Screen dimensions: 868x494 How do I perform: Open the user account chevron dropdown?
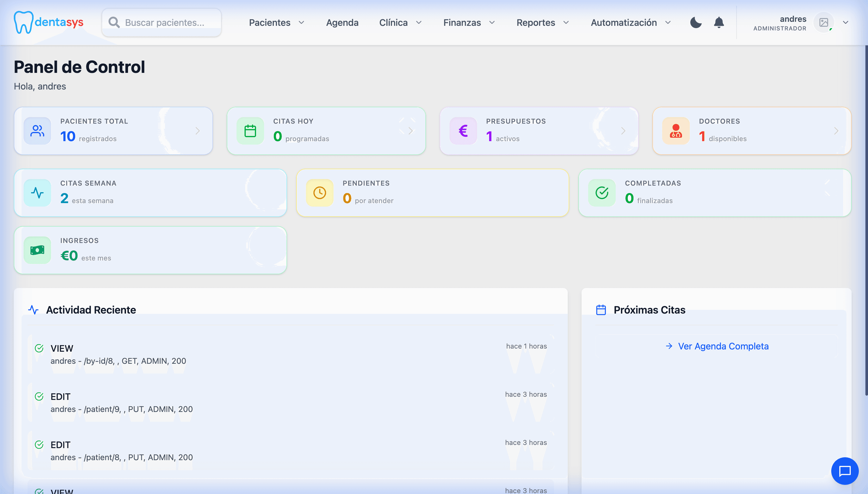click(x=846, y=22)
